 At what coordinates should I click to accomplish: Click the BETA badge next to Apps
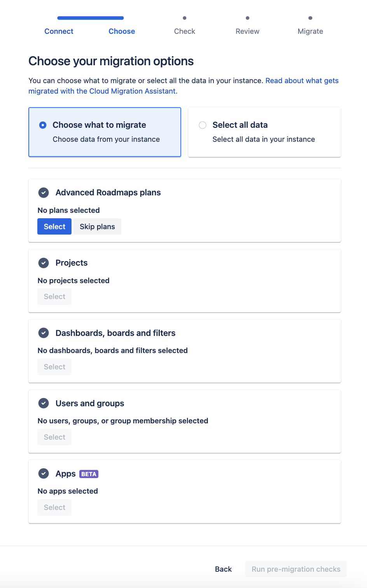click(x=89, y=474)
